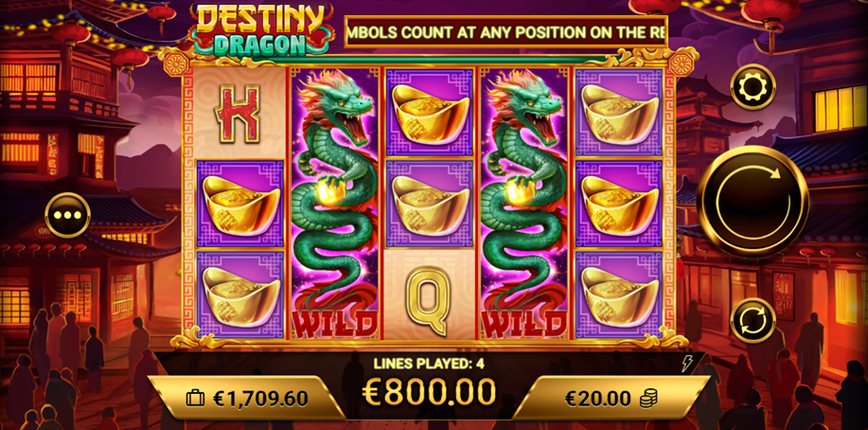Click the bottom gold ingot on reel one

[239, 295]
